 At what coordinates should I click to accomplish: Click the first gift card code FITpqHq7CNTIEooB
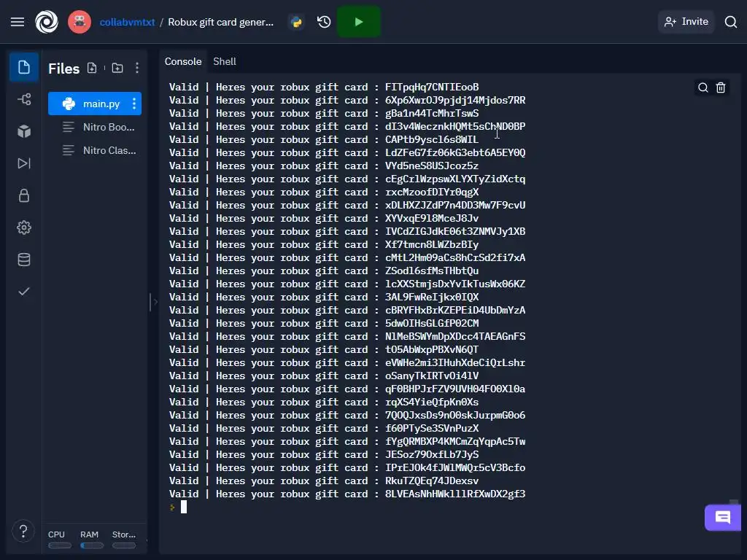432,87
